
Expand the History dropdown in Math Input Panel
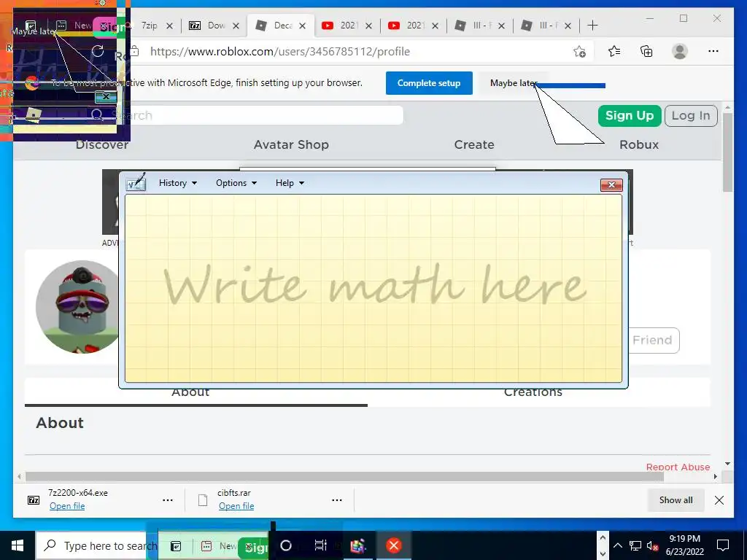(178, 183)
